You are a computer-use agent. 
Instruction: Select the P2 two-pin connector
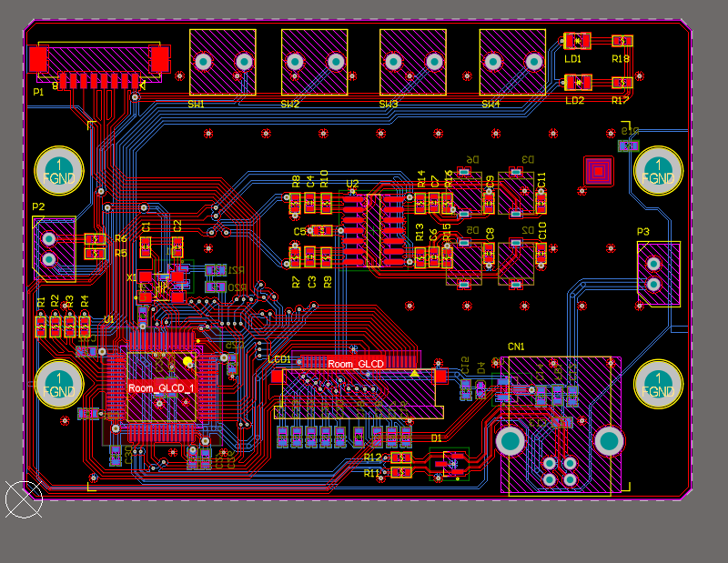click(55, 249)
